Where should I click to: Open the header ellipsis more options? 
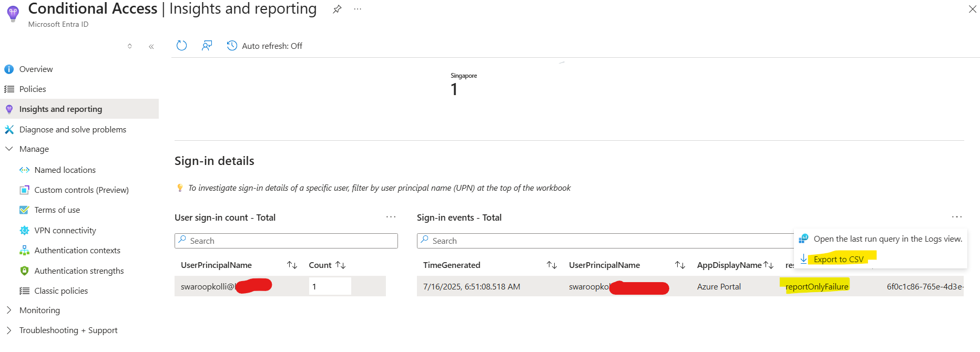[358, 9]
